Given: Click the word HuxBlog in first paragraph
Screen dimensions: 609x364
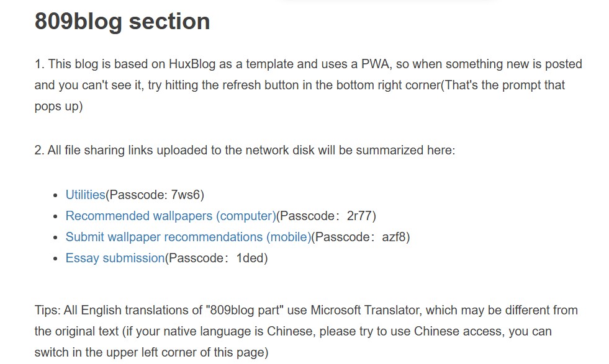Looking at the screenshot, I should pyautogui.click(x=192, y=64).
